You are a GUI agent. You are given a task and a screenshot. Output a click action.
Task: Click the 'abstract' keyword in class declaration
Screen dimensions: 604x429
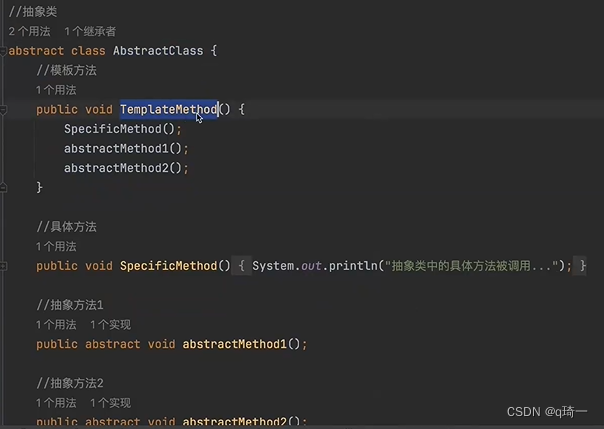pyautogui.click(x=36, y=51)
